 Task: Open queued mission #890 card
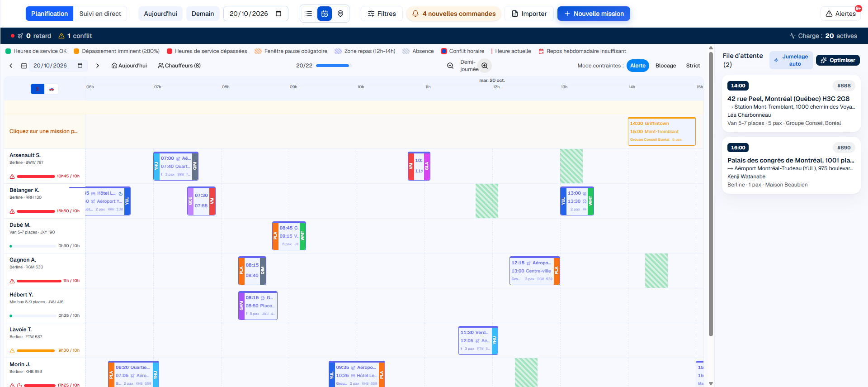791,166
